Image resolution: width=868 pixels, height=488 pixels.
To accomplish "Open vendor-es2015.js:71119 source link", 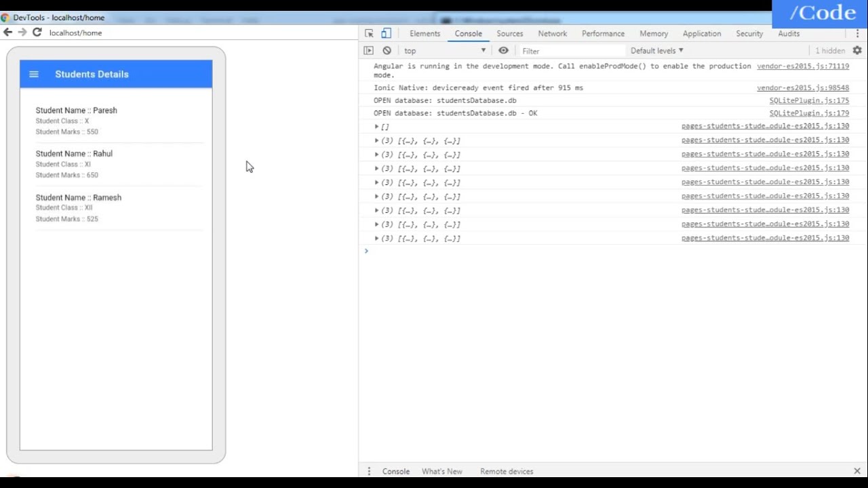I will (x=803, y=66).
